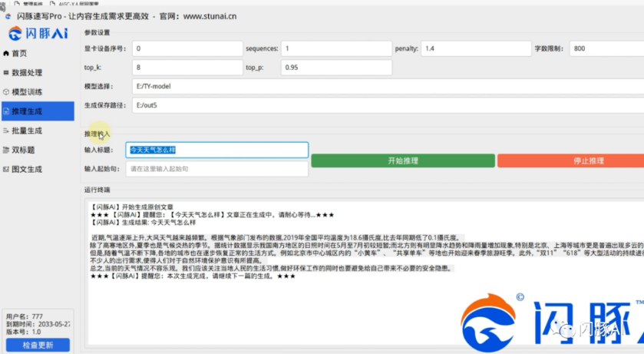644x354 pixels.
Task: Click the terminal line starting 生成结果
Action: pyautogui.click(x=144, y=222)
